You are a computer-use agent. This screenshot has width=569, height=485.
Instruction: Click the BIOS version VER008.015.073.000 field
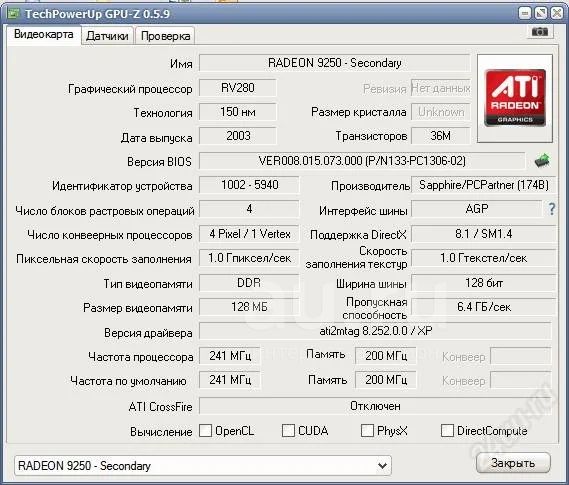pos(362,161)
